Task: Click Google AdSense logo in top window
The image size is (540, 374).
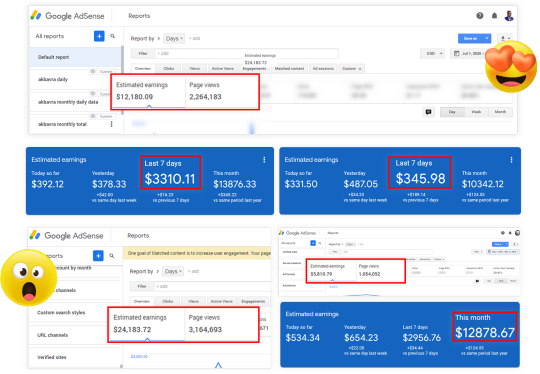Action: pyautogui.click(x=67, y=16)
